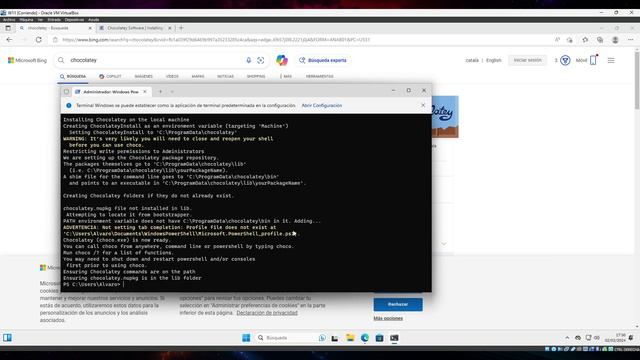This screenshot has height=360, width=640.
Task: Click Abrir Configuración link in Terminal
Action: coord(322,105)
